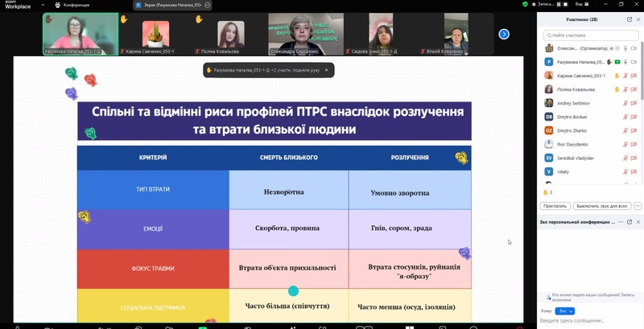The width and height of the screenshot is (644, 329).
Task: Toggle organizer Олексан... camera icon
Action: point(634,48)
